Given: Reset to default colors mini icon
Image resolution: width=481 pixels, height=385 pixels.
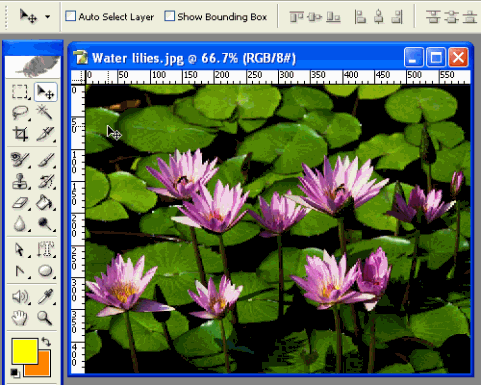Looking at the screenshot, I should tap(15, 372).
